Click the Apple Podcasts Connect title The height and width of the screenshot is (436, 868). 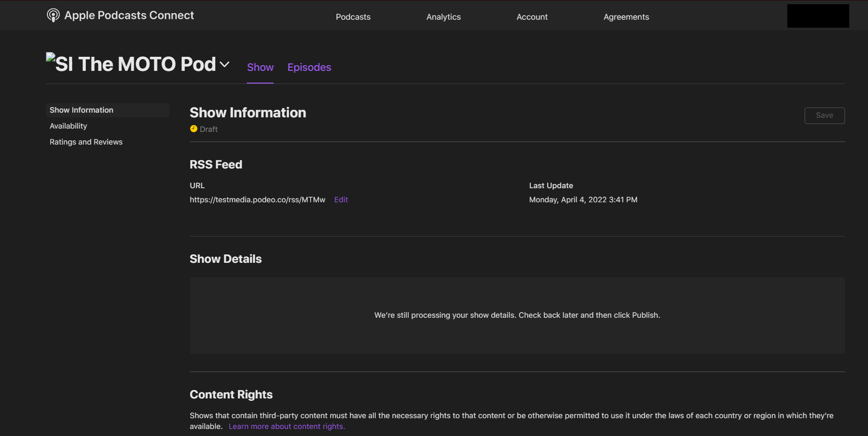[x=129, y=15]
